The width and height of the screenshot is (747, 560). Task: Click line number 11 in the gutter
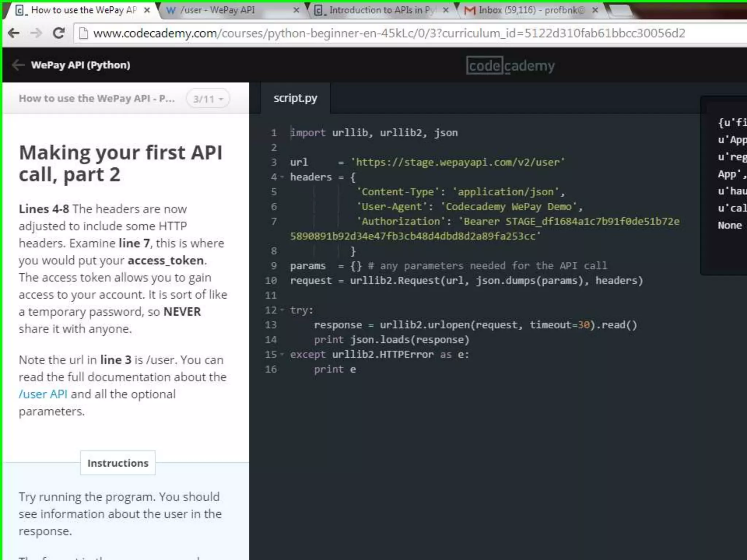point(271,295)
